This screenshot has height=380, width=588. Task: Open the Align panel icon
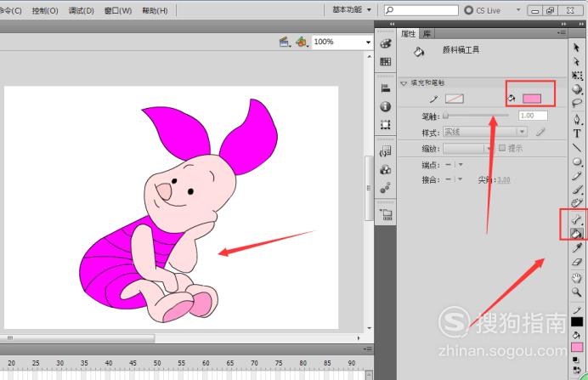click(x=386, y=88)
